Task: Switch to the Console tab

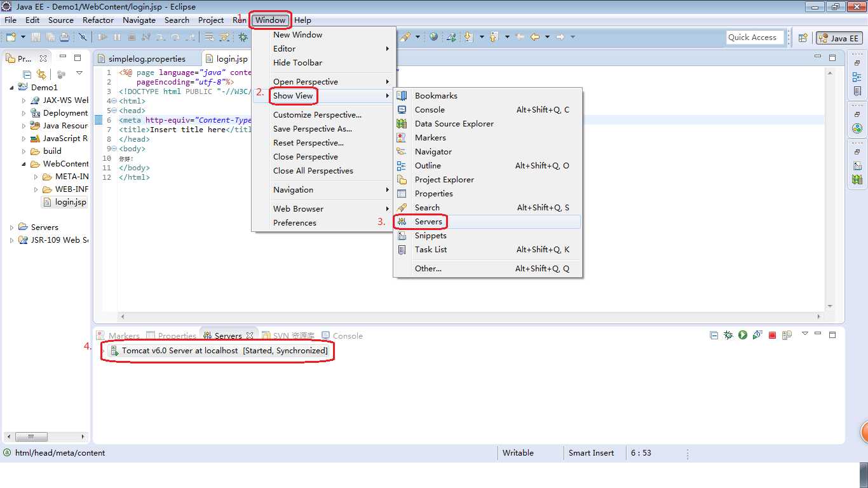Action: pos(342,335)
